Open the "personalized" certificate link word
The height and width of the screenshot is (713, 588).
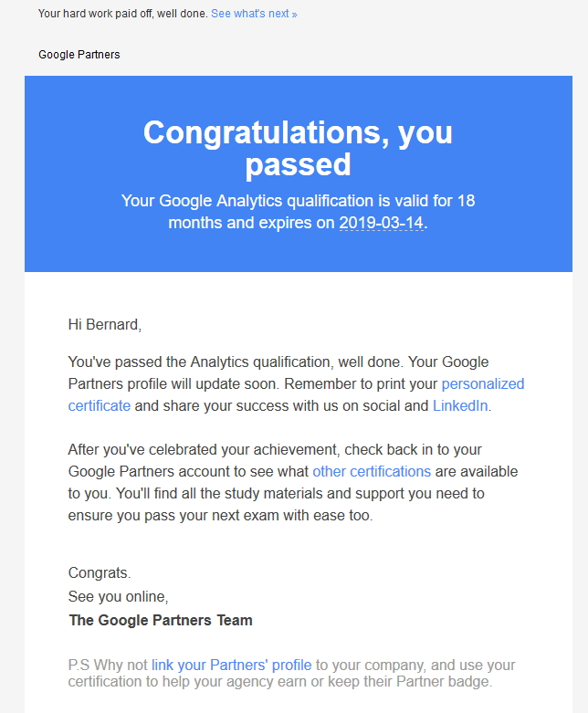[483, 384]
